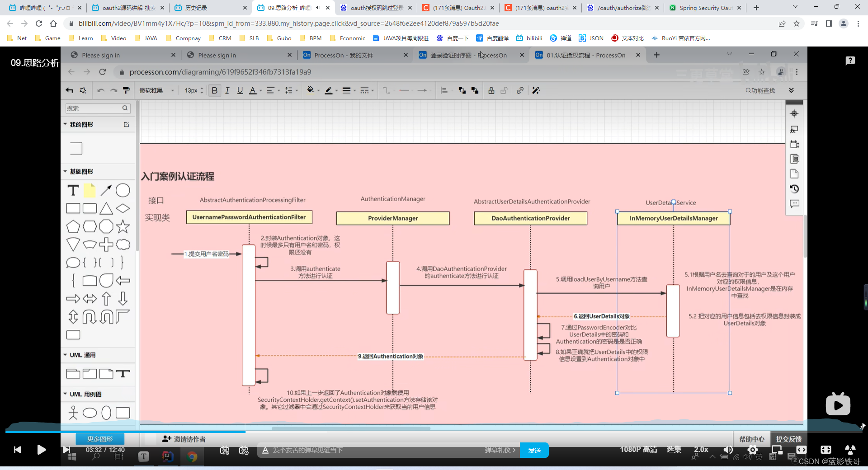The height and width of the screenshot is (470, 868).
Task: Open the bilibili bookmark in bookmarks bar
Action: (x=529, y=38)
